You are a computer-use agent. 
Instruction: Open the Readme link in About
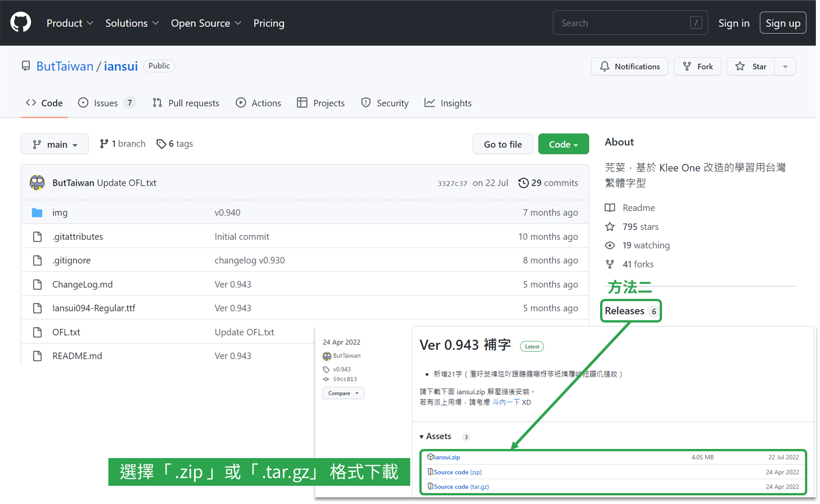(x=630, y=208)
